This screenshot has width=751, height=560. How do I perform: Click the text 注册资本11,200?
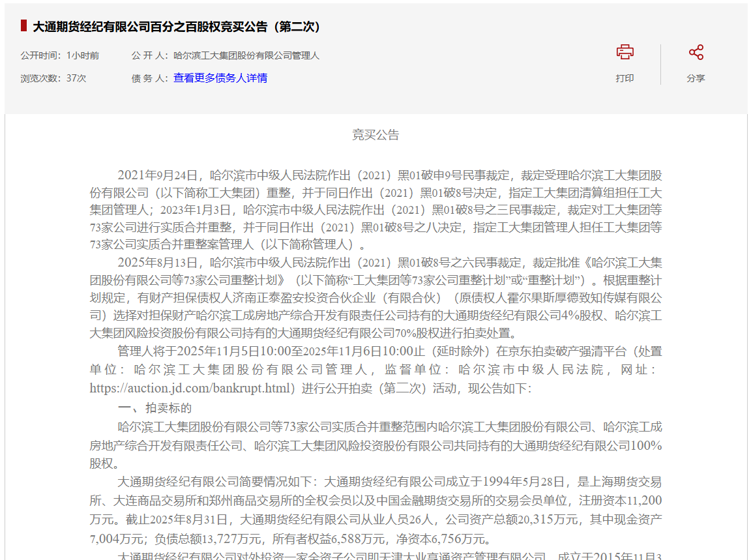tap(620, 501)
